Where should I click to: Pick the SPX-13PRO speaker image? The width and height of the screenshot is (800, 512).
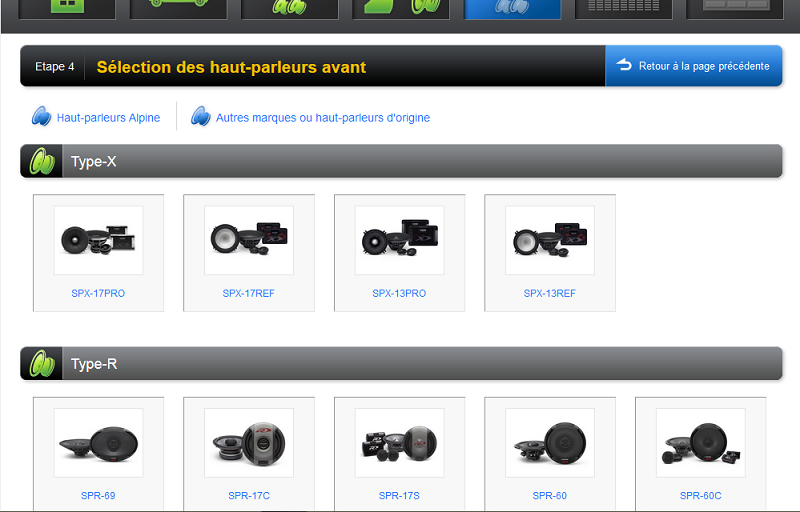coord(399,240)
